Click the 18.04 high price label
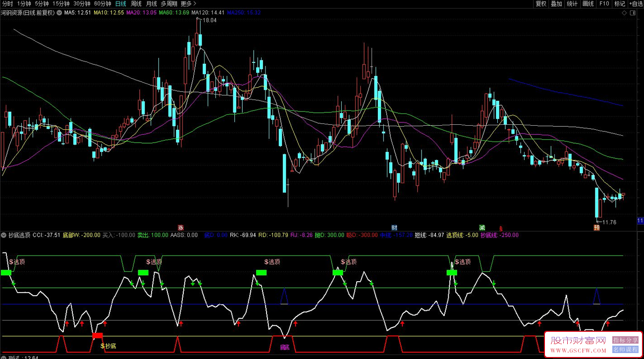644x359 pixels. point(209,20)
